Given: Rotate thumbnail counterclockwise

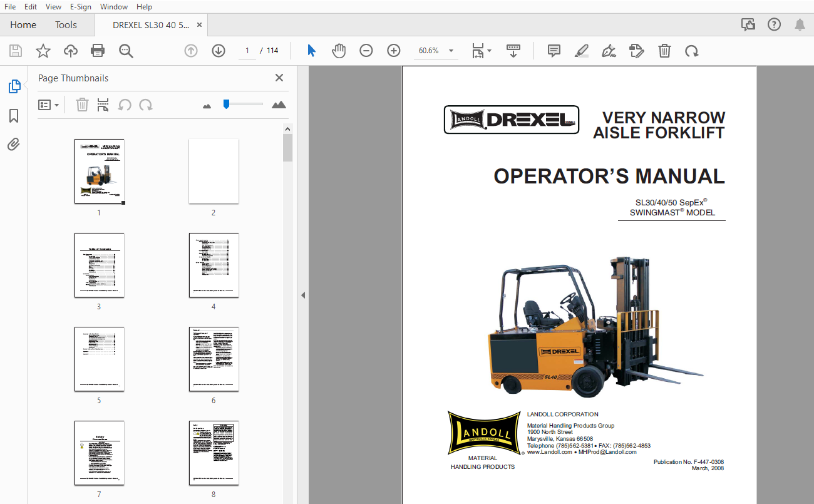Looking at the screenshot, I should click(x=125, y=105).
